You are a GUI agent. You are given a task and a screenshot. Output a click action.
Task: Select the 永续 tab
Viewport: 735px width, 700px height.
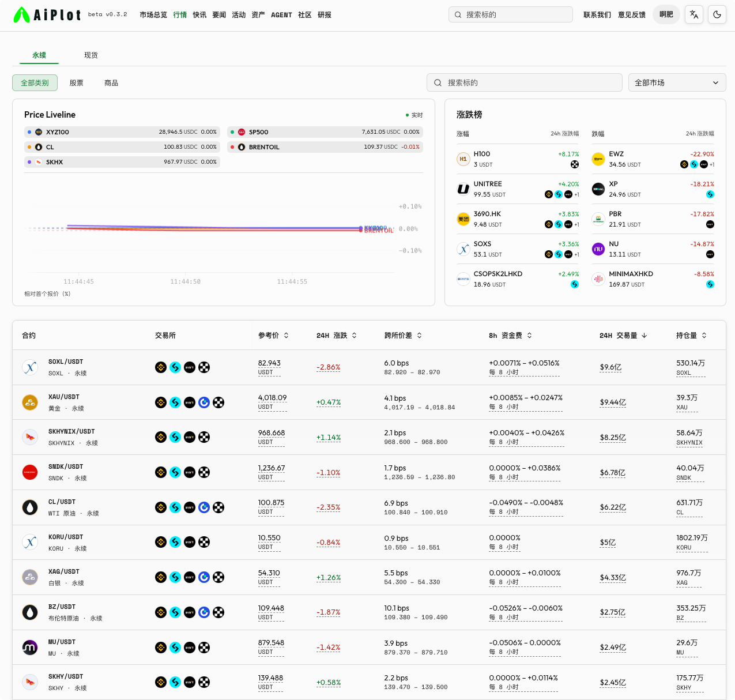(39, 55)
